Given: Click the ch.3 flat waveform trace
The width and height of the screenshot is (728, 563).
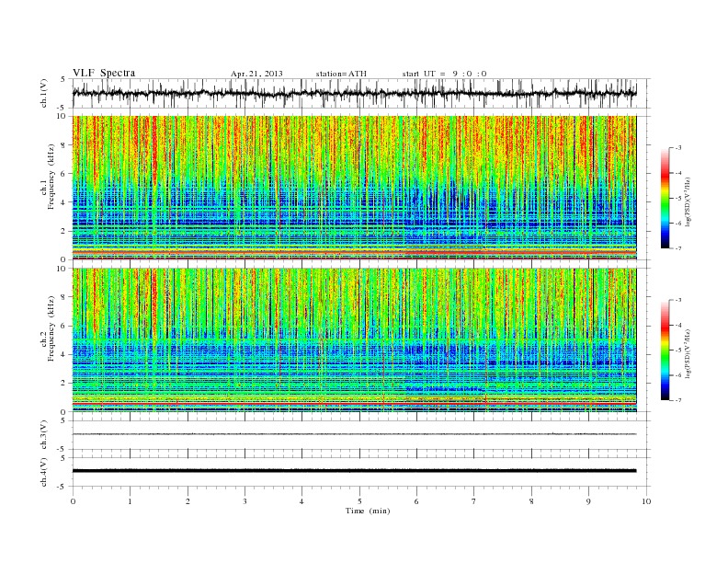Looking at the screenshot, I should 354,434.
